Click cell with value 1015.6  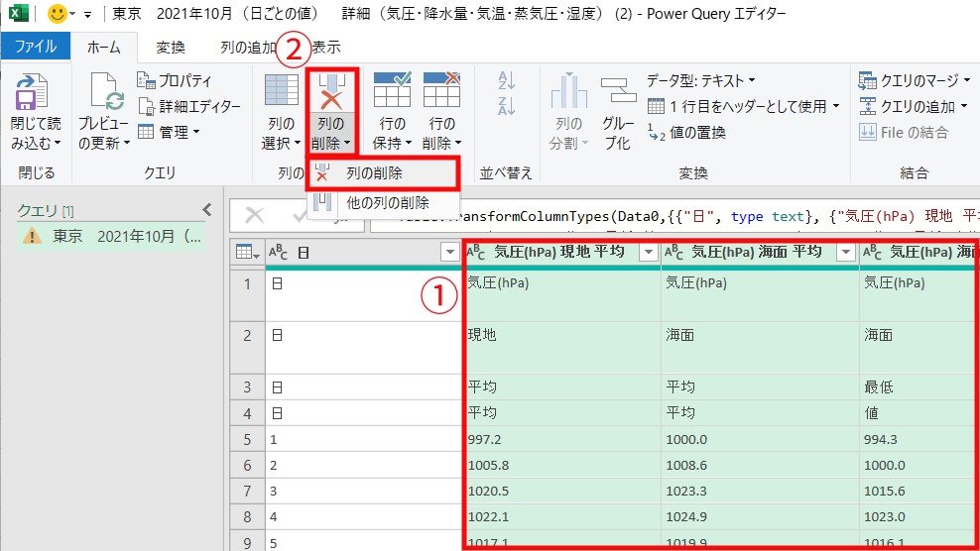click(919, 491)
